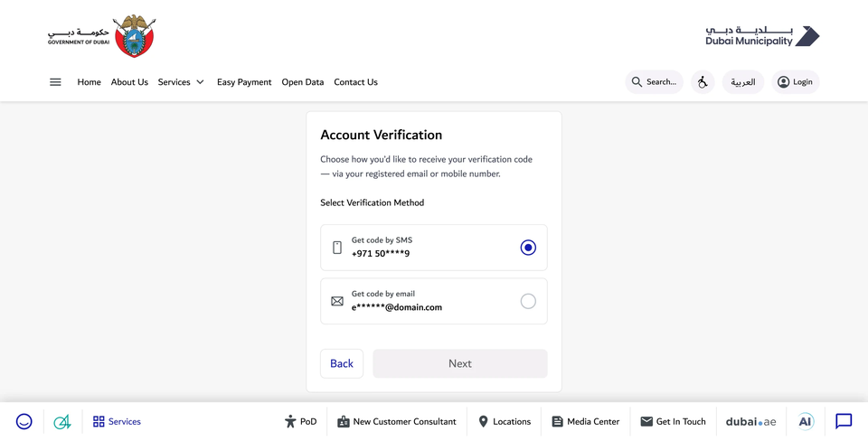Open Locations in the bottom bar
The width and height of the screenshot is (868, 441).
[x=505, y=422]
